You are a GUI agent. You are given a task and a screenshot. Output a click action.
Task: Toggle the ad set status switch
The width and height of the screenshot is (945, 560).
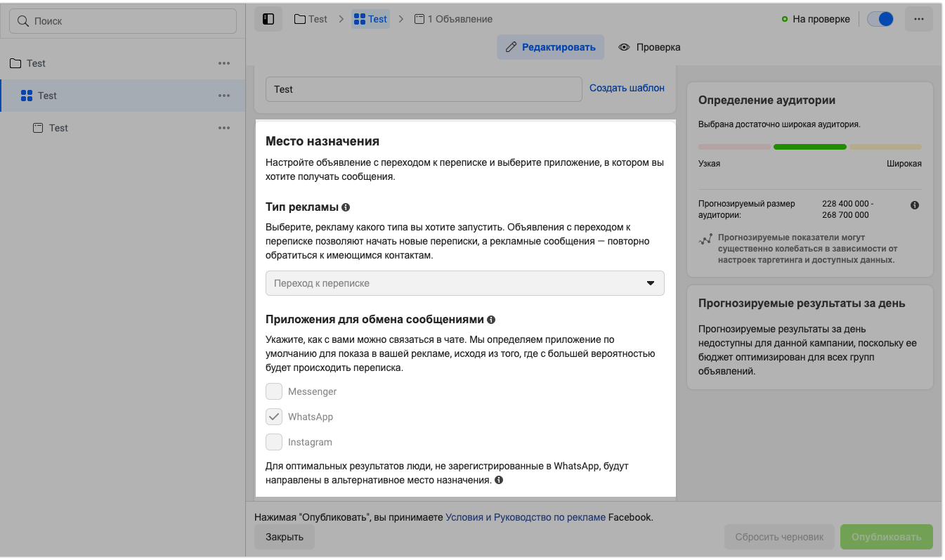880,19
